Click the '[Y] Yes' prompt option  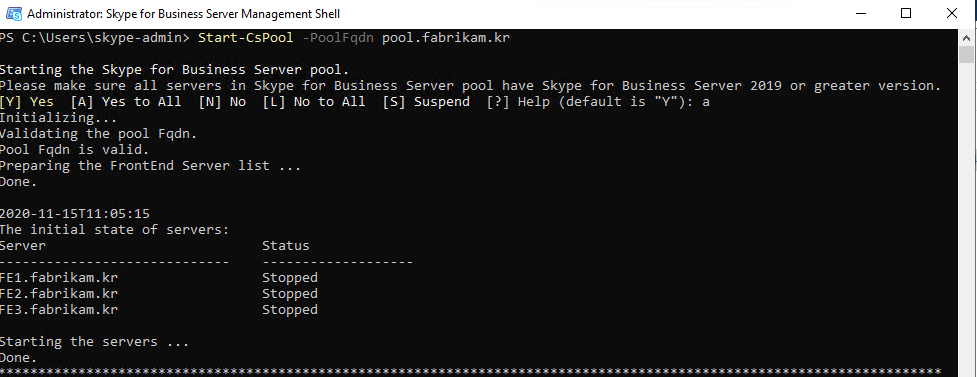coord(27,102)
